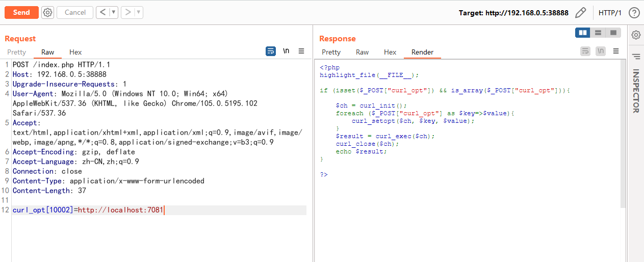This screenshot has width=644, height=262.
Task: Click the POST /index.php request line
Action: pyautogui.click(x=61, y=65)
